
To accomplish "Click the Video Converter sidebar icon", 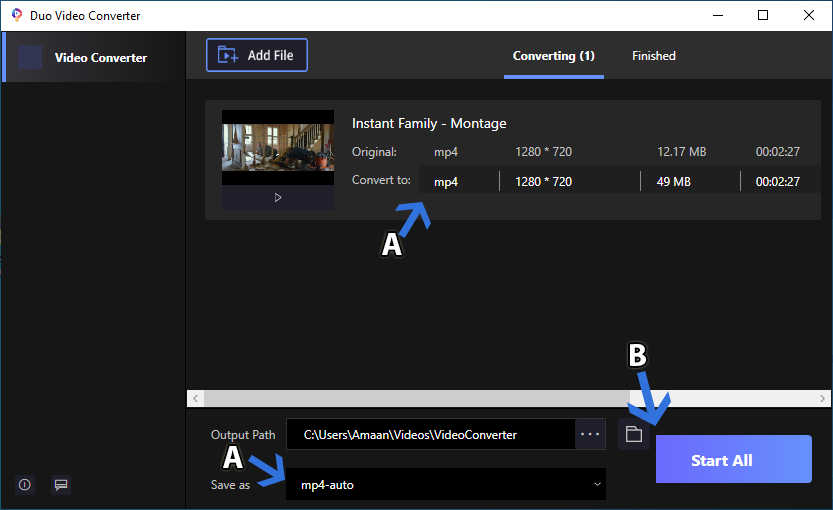I will coord(30,57).
